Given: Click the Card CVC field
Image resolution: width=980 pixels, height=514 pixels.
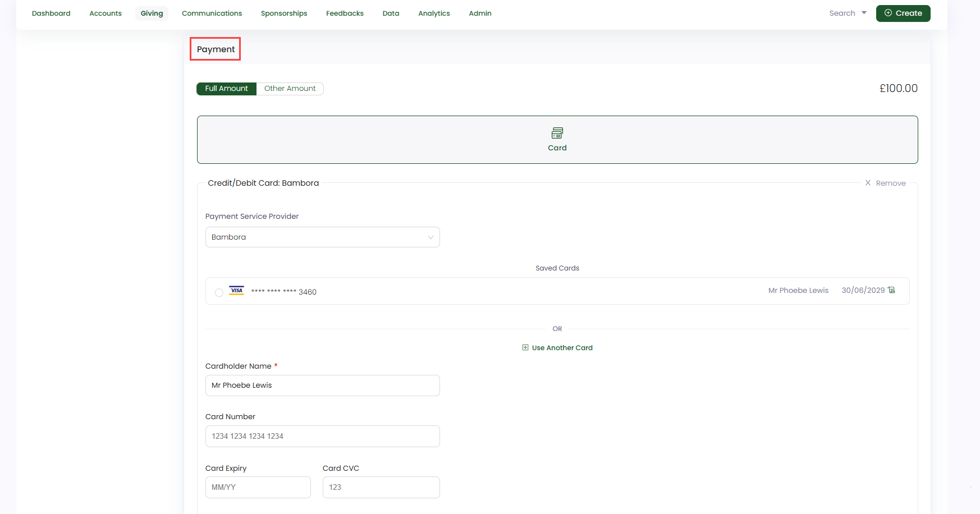Looking at the screenshot, I should tap(381, 488).
